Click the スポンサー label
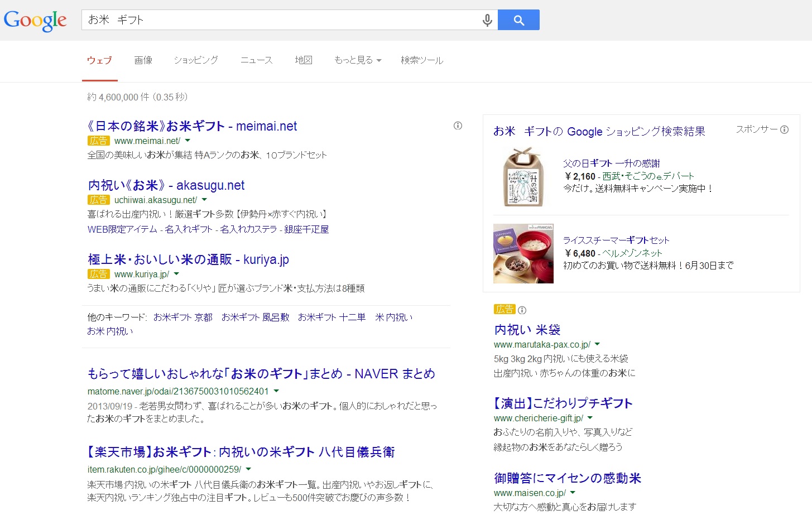The width and height of the screenshot is (812, 515). (x=757, y=129)
